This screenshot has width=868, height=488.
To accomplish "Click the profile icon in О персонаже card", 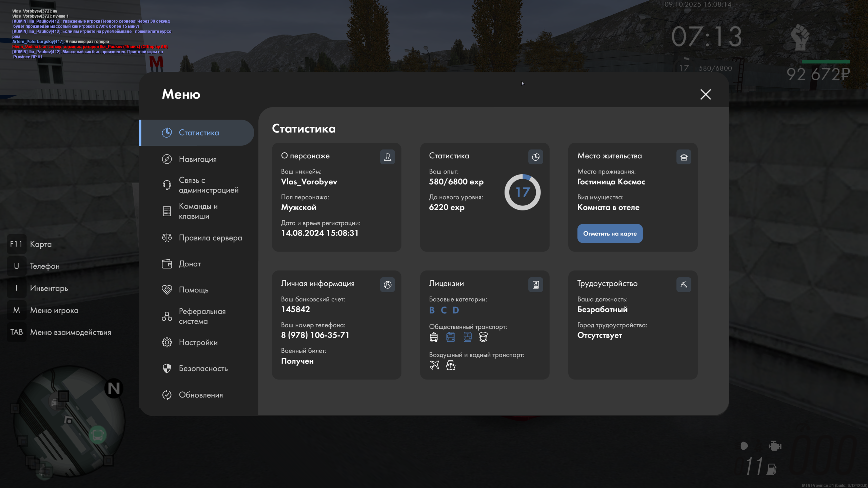I will (387, 157).
